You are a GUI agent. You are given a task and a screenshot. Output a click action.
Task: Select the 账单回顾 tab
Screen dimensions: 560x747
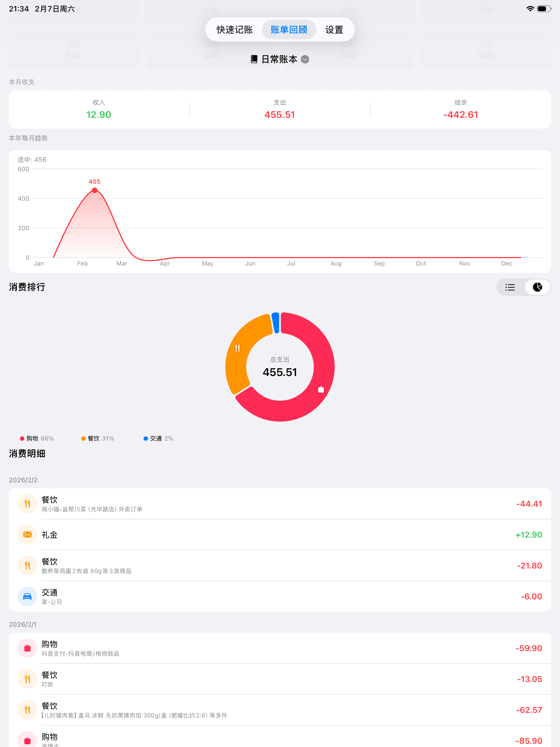pyautogui.click(x=289, y=30)
